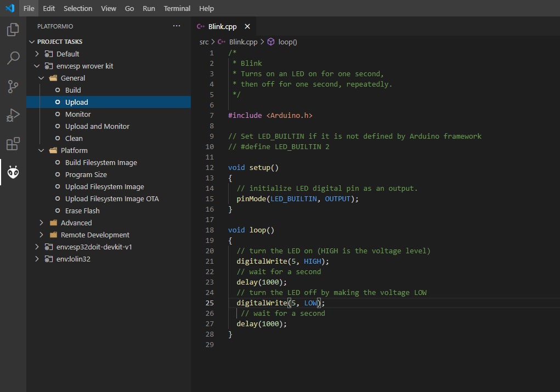Run the Upload and Monitor task
Screen dimensions: 560x392
pos(97,126)
